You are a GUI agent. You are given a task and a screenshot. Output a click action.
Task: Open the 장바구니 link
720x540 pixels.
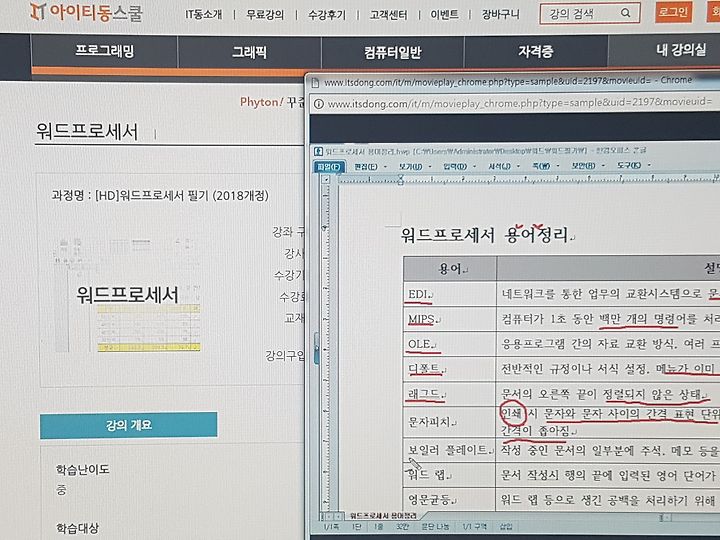(x=501, y=14)
